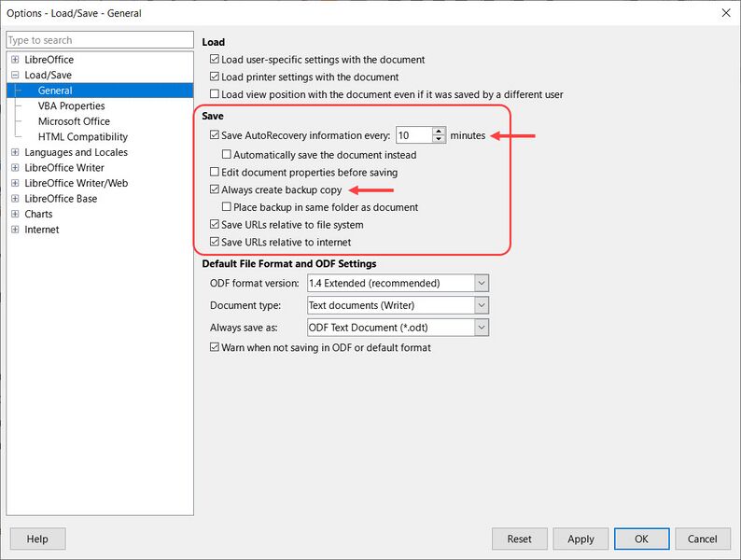This screenshot has height=560, width=741.
Task: Increase AutoRecovery minutes with up arrow
Action: [439, 132]
